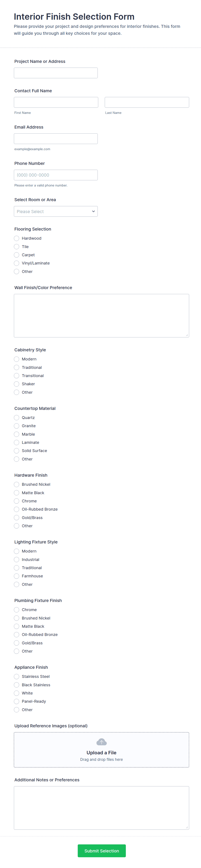Focus the Email Address field
This screenshot has height=868, width=201.
pyautogui.click(x=56, y=139)
